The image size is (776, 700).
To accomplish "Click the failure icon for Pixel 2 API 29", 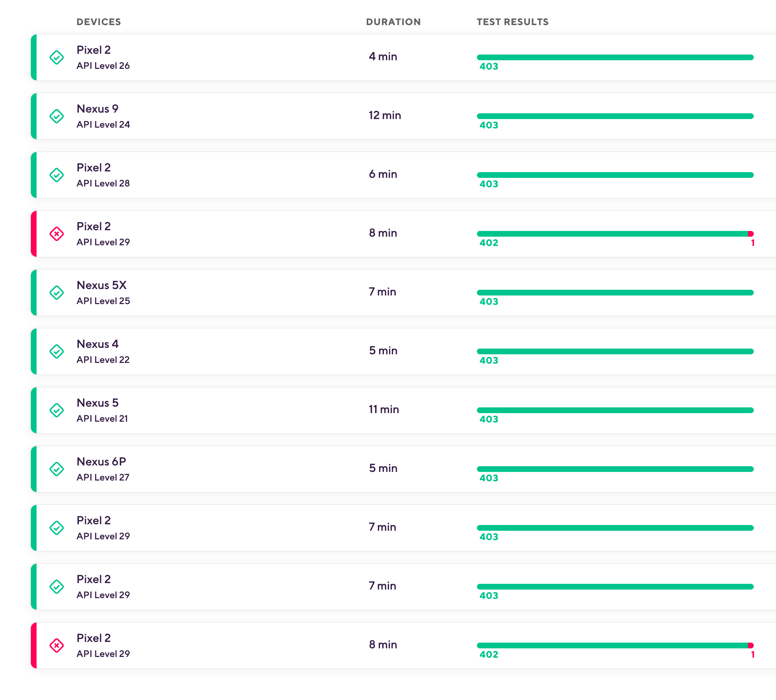I will (57, 234).
